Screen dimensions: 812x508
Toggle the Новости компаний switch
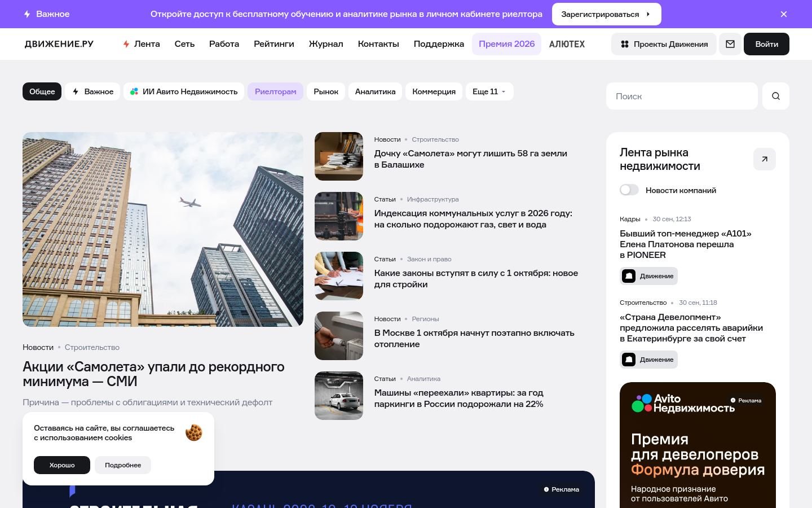click(629, 190)
